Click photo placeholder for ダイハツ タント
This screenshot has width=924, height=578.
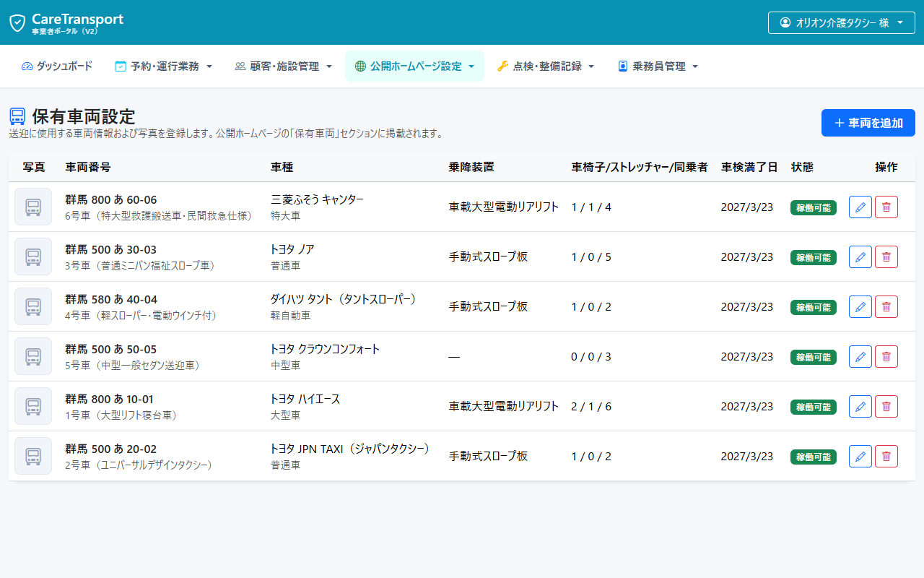(33, 307)
